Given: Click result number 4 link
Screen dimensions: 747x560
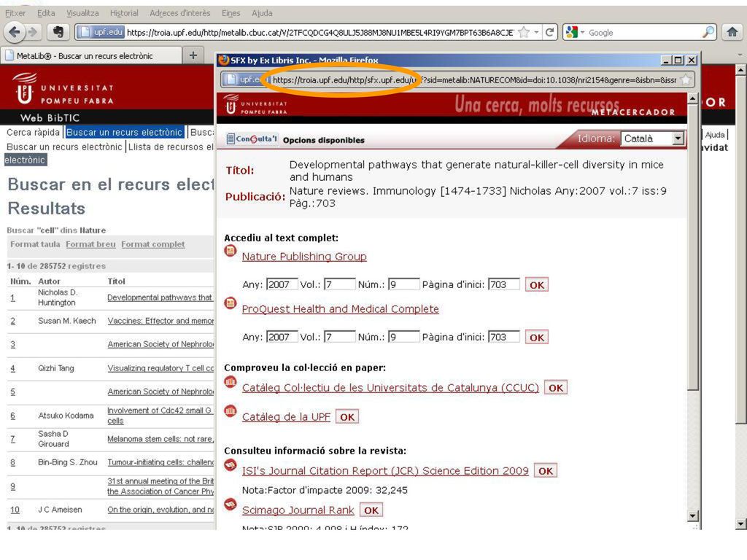Looking at the screenshot, I should [13, 368].
